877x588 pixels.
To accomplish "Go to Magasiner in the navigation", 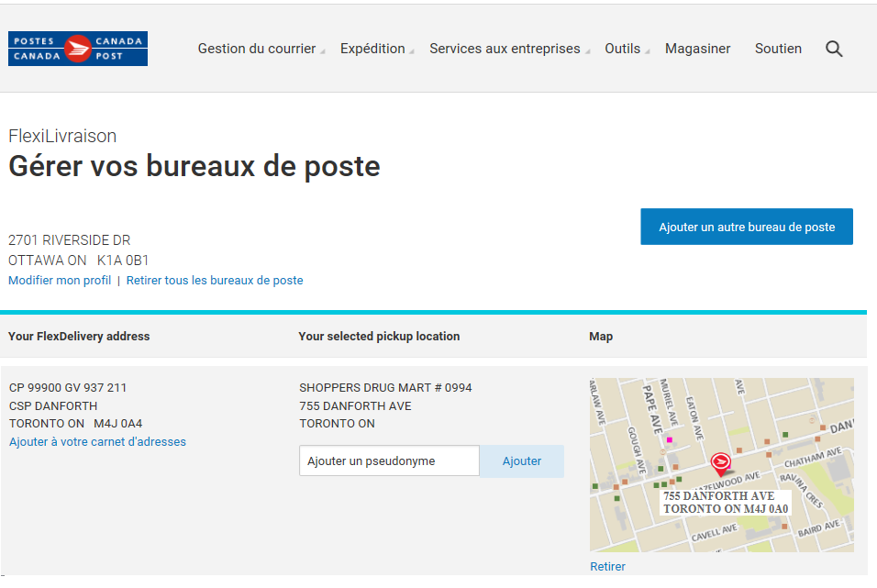I will (x=697, y=49).
